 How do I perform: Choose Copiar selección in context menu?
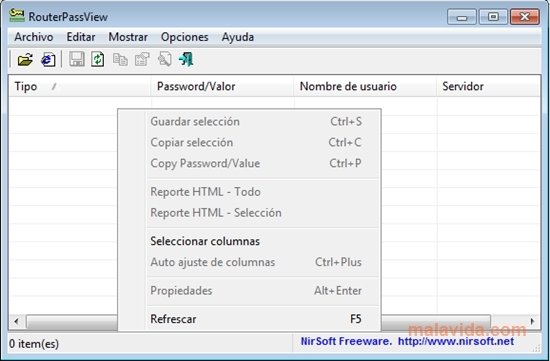[x=250, y=142]
